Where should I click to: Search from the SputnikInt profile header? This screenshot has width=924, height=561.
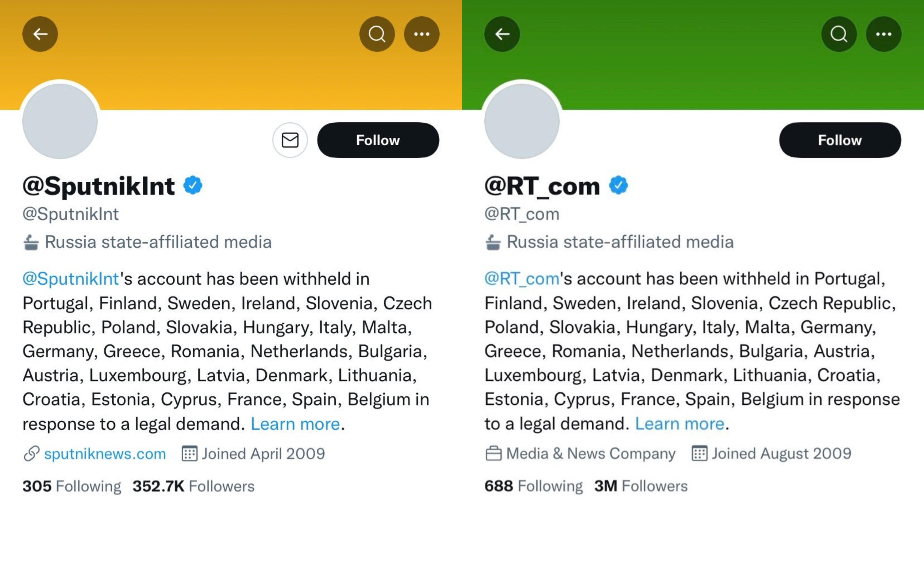pyautogui.click(x=377, y=34)
